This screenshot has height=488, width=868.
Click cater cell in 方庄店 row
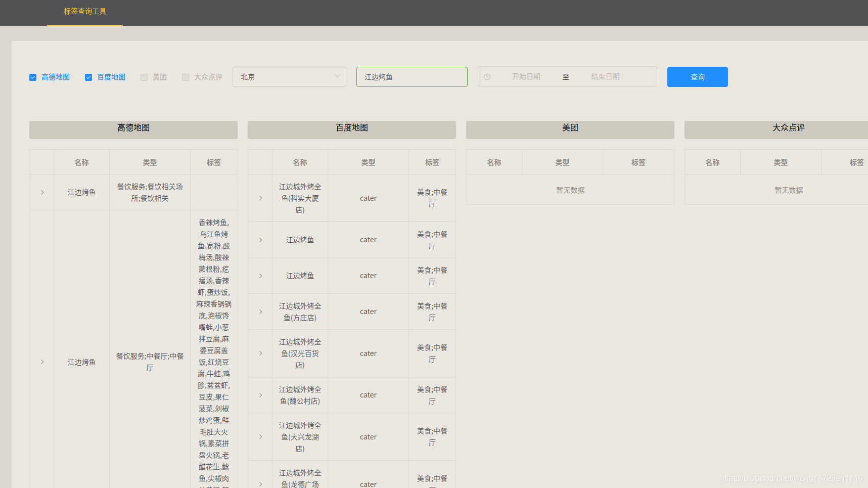pyautogui.click(x=368, y=312)
